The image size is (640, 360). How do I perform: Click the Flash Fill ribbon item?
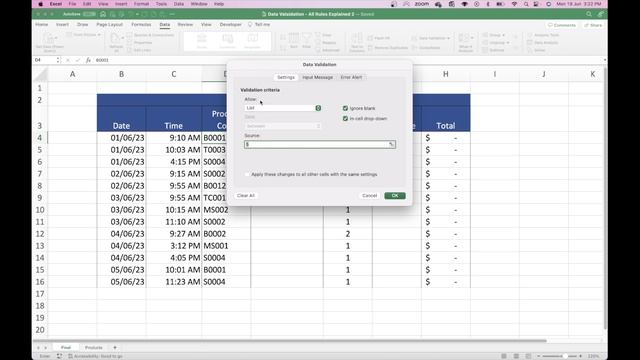[379, 38]
